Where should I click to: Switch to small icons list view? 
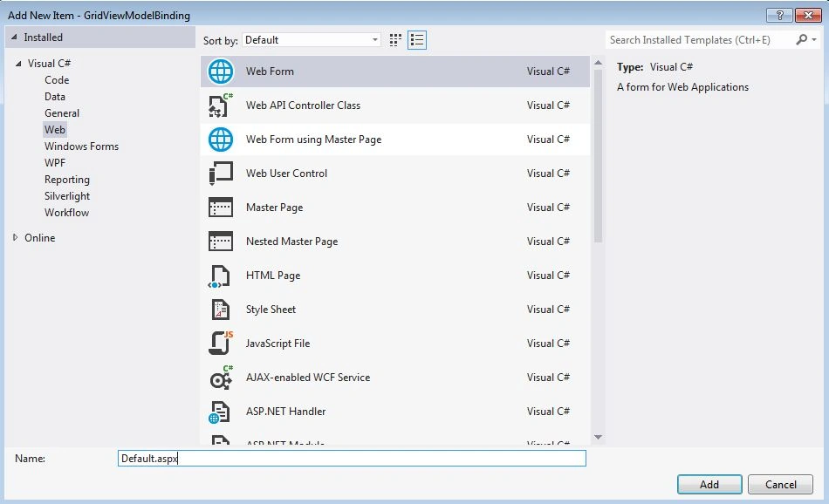click(417, 40)
